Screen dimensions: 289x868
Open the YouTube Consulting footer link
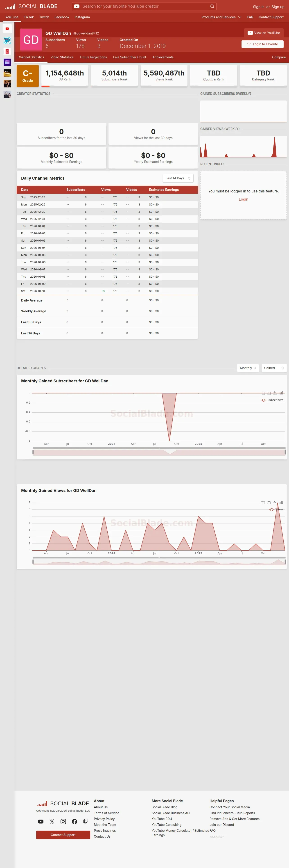coord(167,825)
